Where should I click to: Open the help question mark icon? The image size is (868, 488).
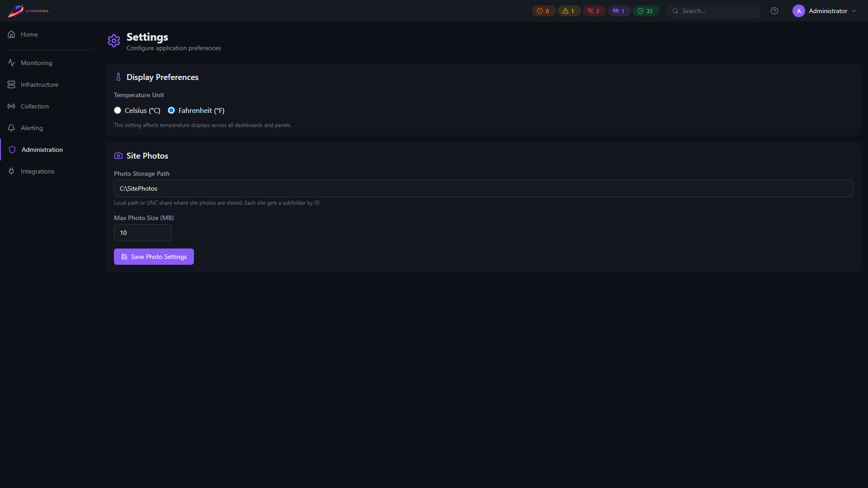774,11
